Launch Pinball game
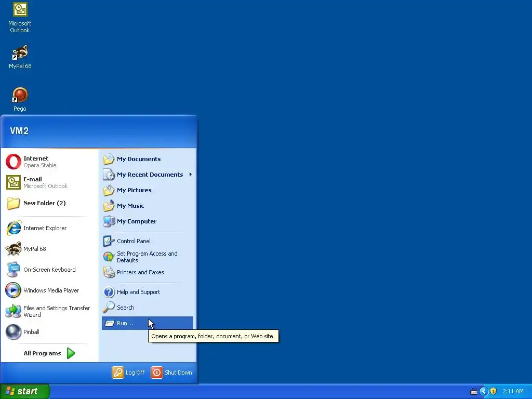532x399 pixels. 49,332
